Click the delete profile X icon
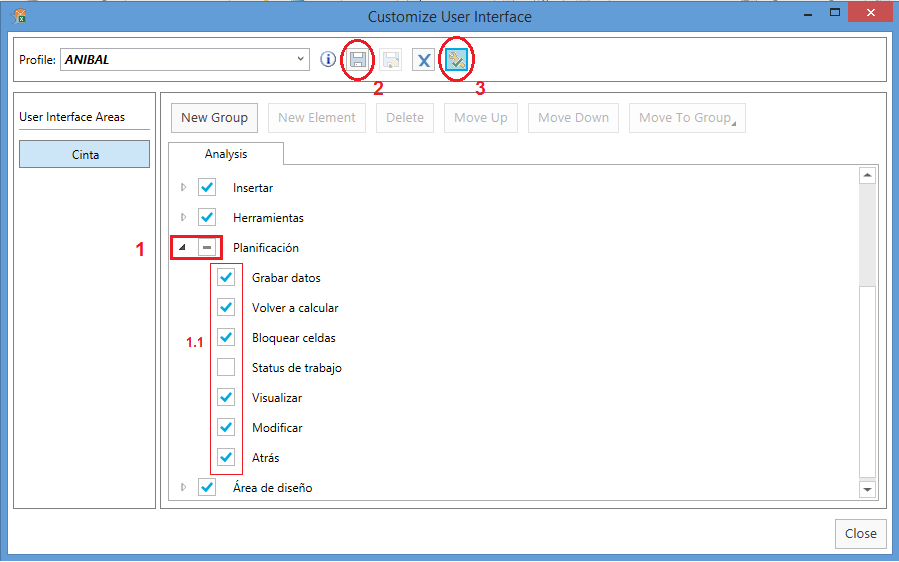Screen dimensions: 899x562 [424, 60]
